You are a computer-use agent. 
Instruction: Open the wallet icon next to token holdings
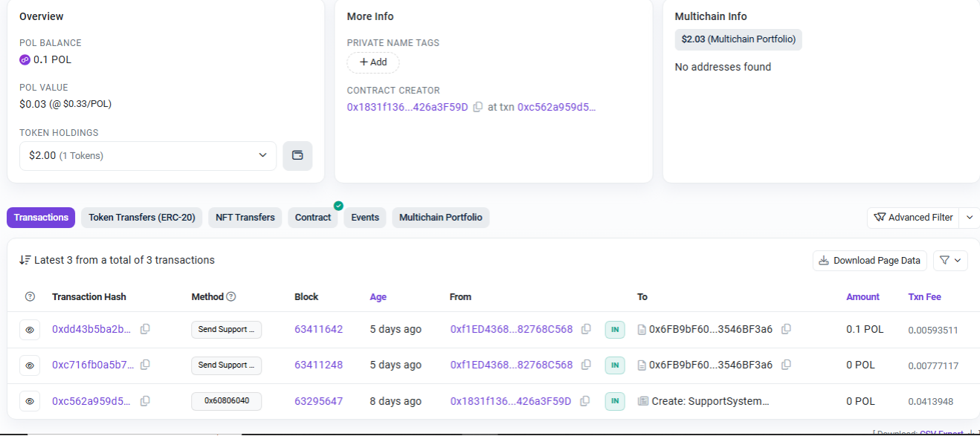pyautogui.click(x=297, y=156)
